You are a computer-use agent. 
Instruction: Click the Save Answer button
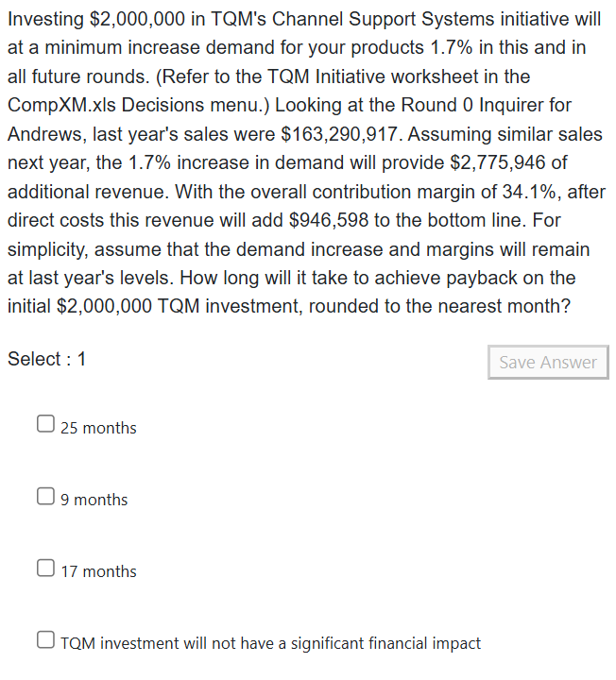pos(548,362)
